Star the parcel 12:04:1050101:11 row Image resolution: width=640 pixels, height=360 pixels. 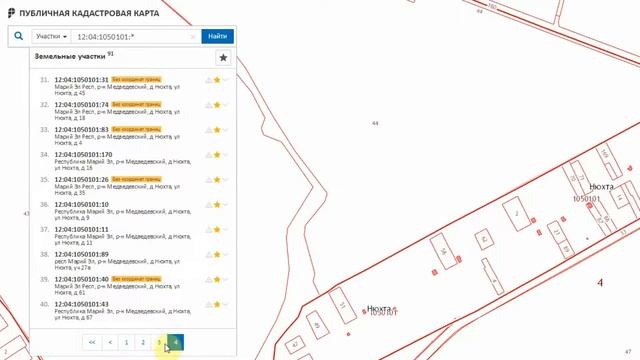(x=217, y=230)
